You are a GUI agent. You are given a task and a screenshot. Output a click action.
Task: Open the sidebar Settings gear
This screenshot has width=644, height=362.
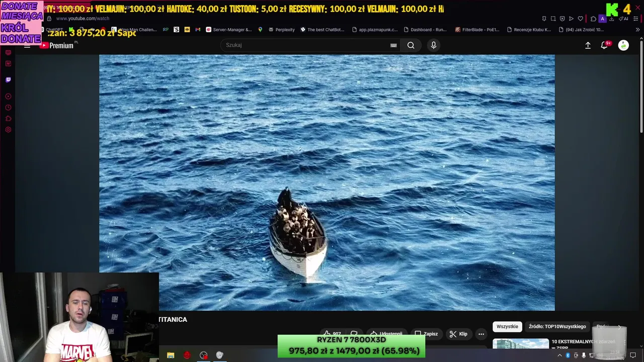8,130
